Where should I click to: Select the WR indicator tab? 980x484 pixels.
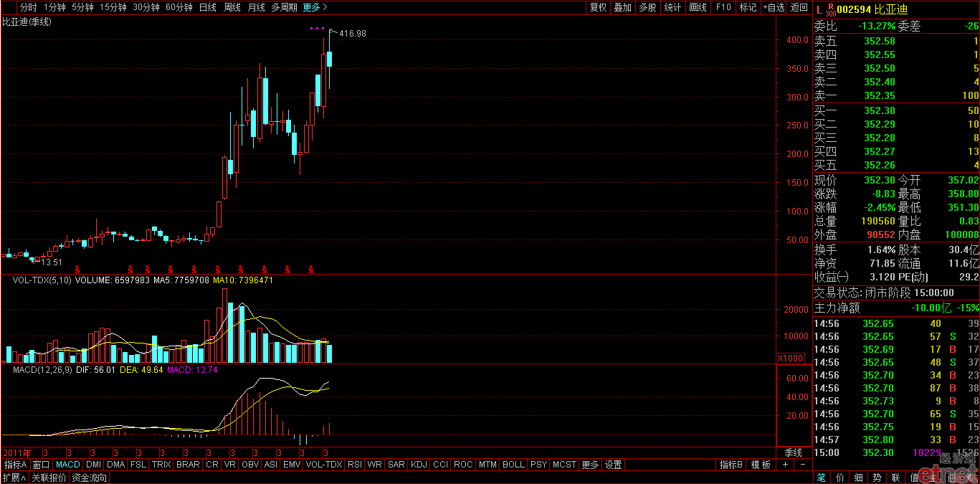click(x=374, y=465)
